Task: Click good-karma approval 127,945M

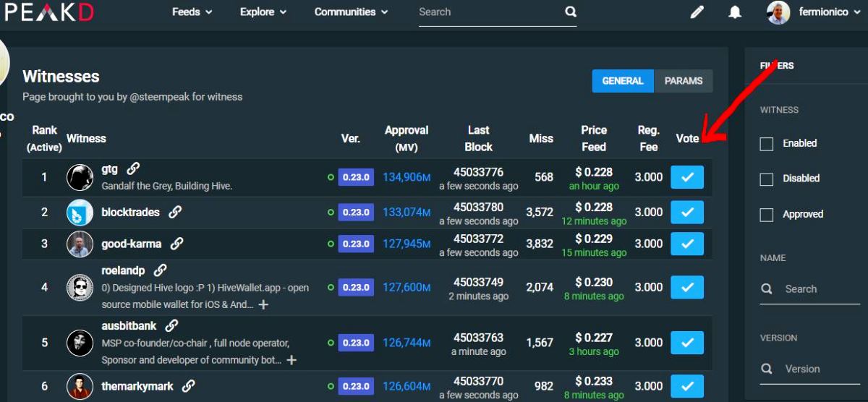Action: 407,244
